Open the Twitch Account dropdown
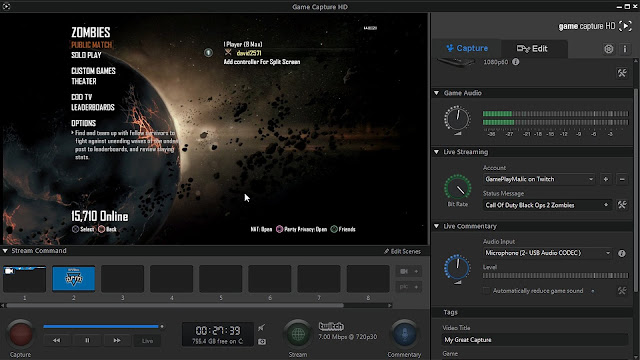640x360 pixels. [539, 179]
